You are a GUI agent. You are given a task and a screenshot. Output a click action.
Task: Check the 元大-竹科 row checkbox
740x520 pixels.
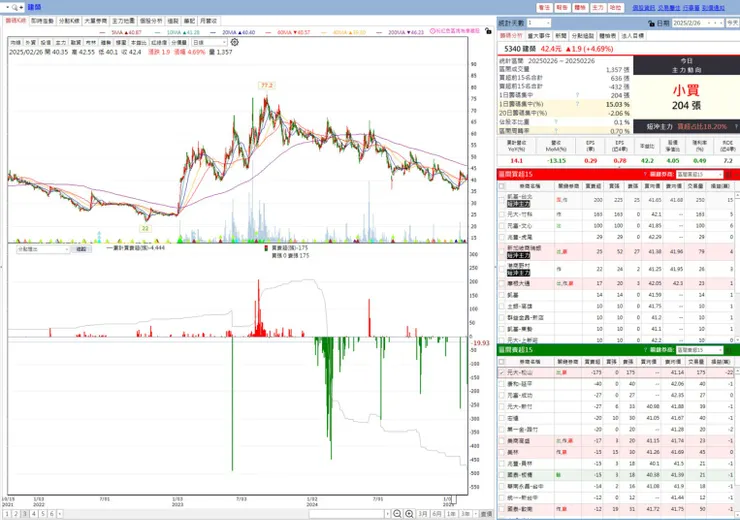tap(502, 214)
